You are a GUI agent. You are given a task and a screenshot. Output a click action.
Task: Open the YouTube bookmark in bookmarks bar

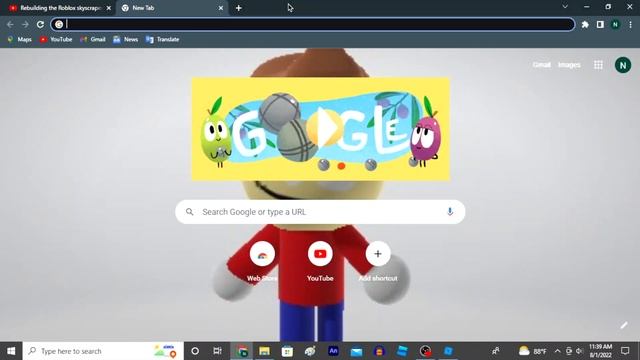(56, 40)
